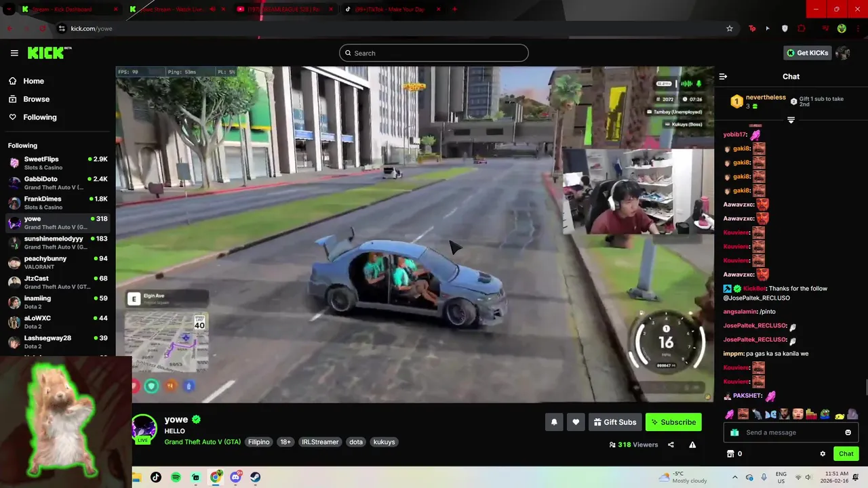Viewport: 868px width, 488px height.
Task: Select yowe channel in Following list
Action: pos(58,222)
